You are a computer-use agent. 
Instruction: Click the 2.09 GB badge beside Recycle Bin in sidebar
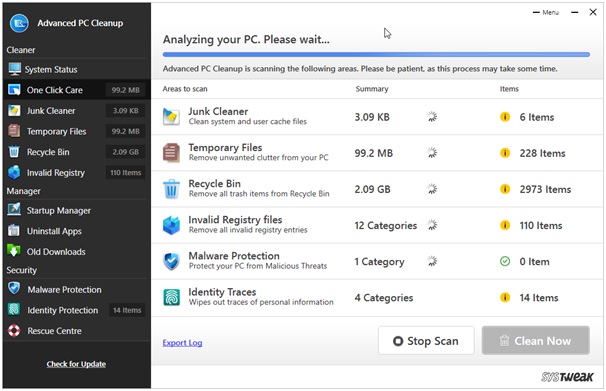click(126, 152)
